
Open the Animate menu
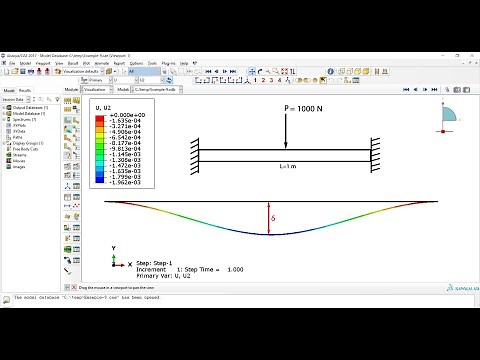[x=102, y=63]
